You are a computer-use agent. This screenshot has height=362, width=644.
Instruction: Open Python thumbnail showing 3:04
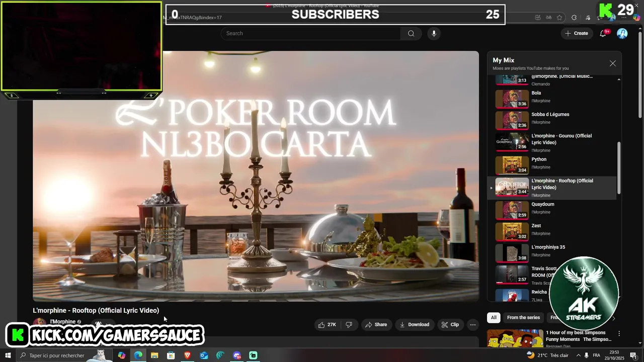pyautogui.click(x=512, y=165)
